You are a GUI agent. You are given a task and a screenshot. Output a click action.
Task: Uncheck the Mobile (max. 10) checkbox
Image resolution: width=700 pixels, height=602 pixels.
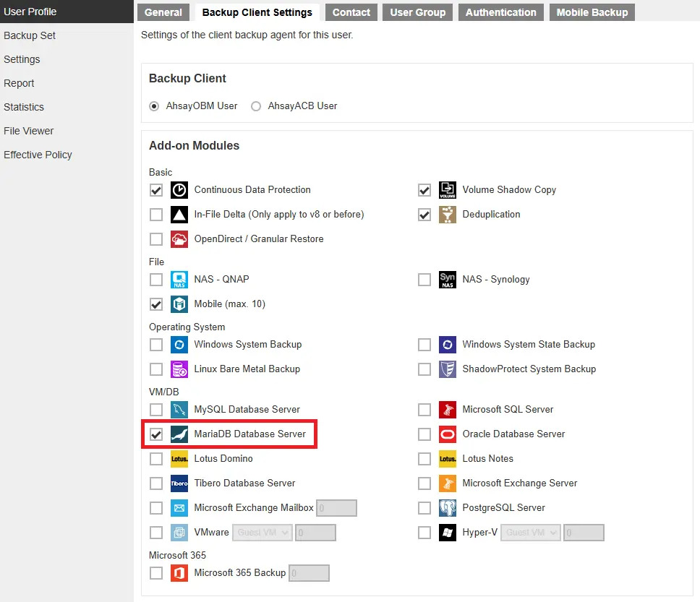156,304
